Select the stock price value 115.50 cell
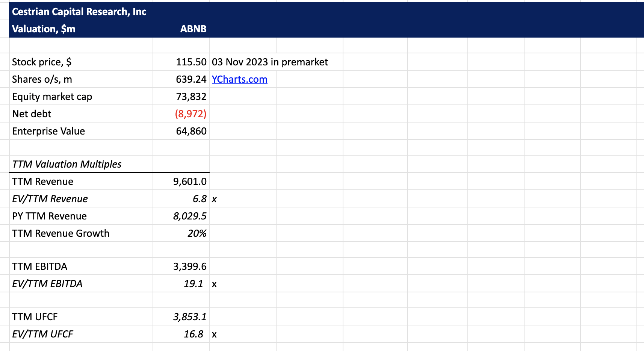 [x=191, y=62]
